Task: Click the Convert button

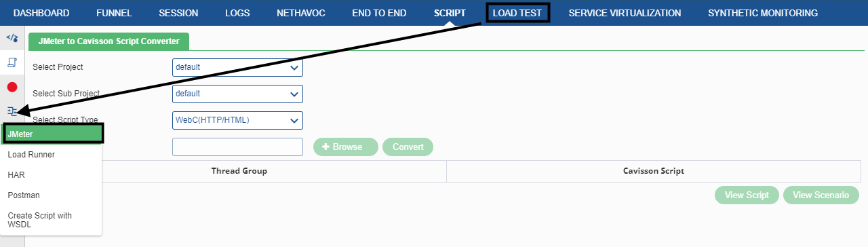Action: [x=408, y=147]
